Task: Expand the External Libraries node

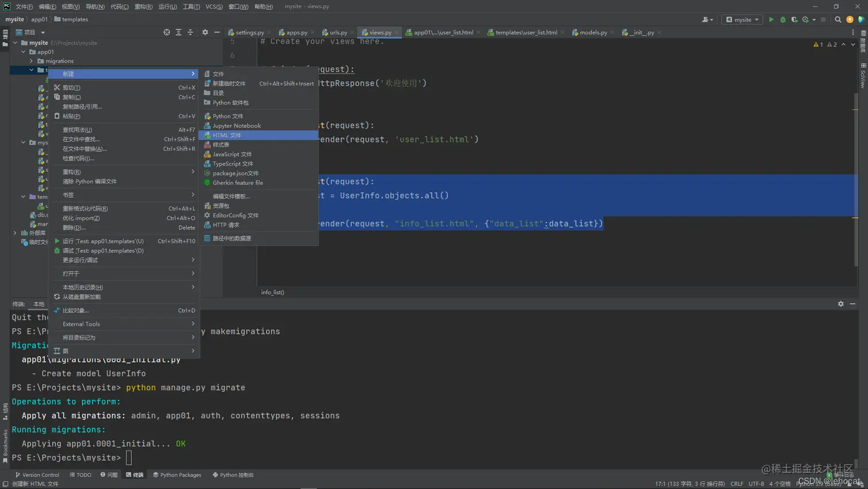Action: [15, 233]
